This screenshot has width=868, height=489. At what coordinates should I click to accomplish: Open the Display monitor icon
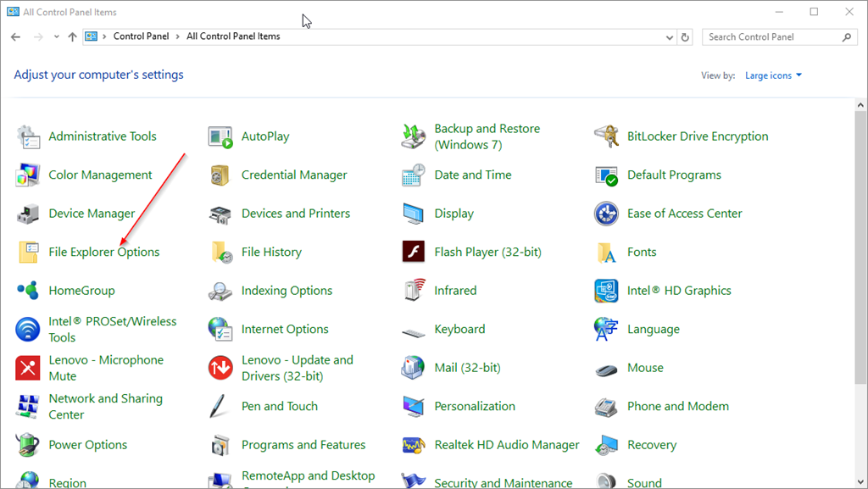pyautogui.click(x=413, y=214)
